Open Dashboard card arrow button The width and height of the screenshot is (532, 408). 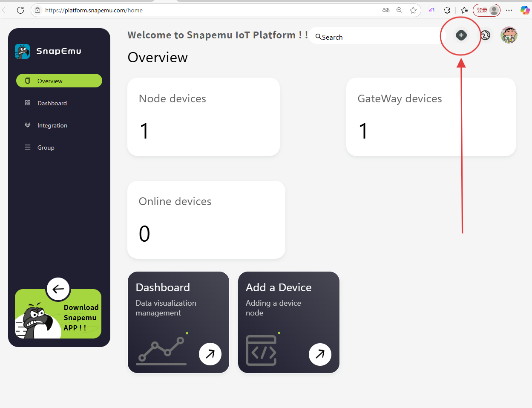pos(210,354)
